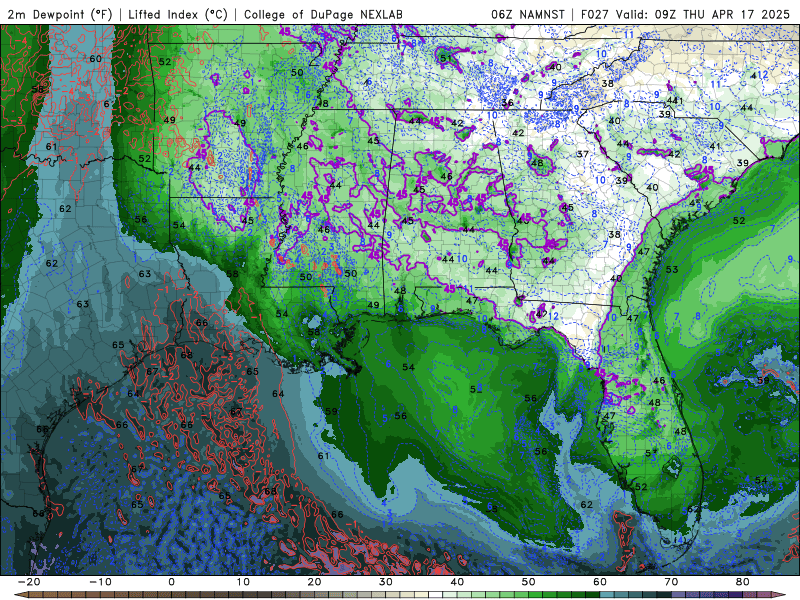The image size is (800, 600).
Task: Click the "40" label on the color scale
Action: click(x=457, y=582)
